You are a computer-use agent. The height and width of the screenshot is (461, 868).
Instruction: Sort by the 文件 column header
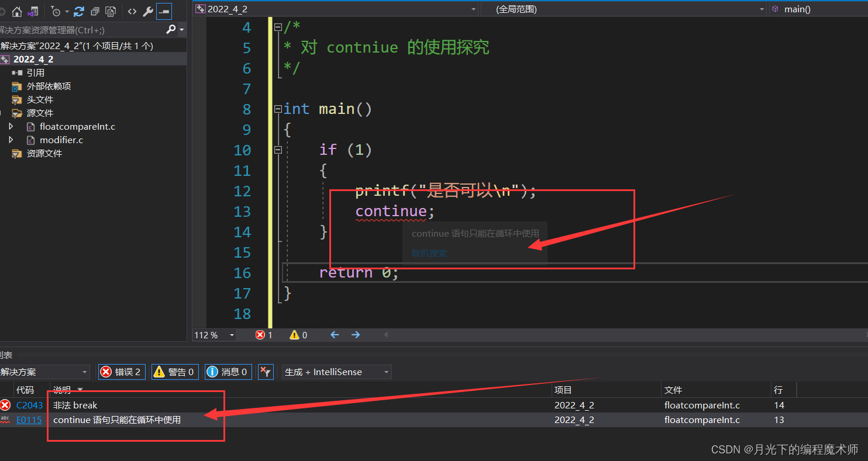tap(673, 390)
